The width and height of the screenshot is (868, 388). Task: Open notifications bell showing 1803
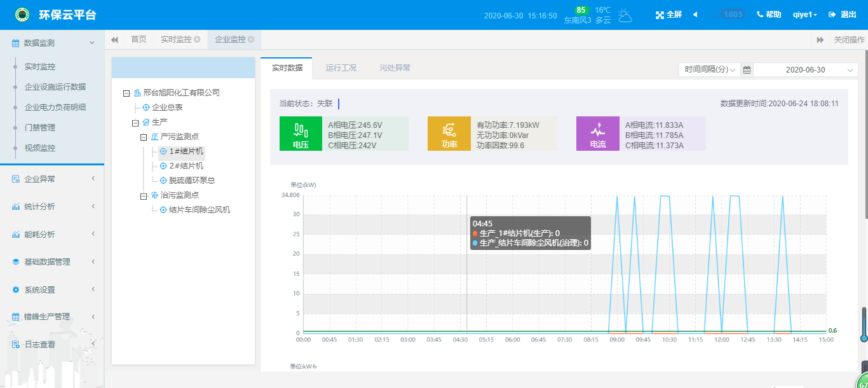[729, 14]
